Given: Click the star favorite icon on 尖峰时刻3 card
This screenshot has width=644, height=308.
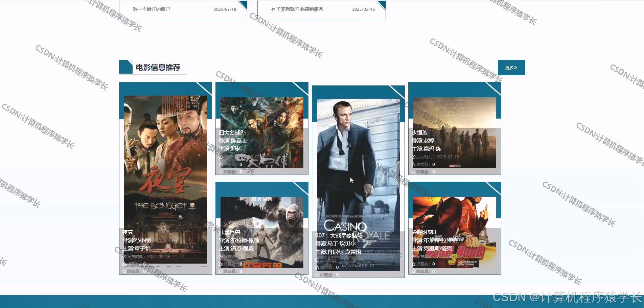Looking at the screenshot, I should (x=413, y=272).
